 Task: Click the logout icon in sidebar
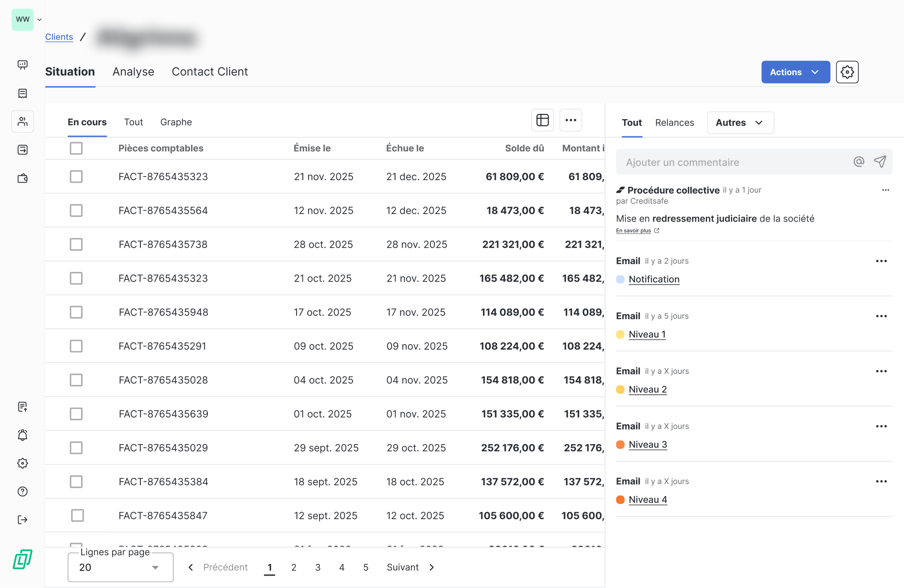point(23,520)
